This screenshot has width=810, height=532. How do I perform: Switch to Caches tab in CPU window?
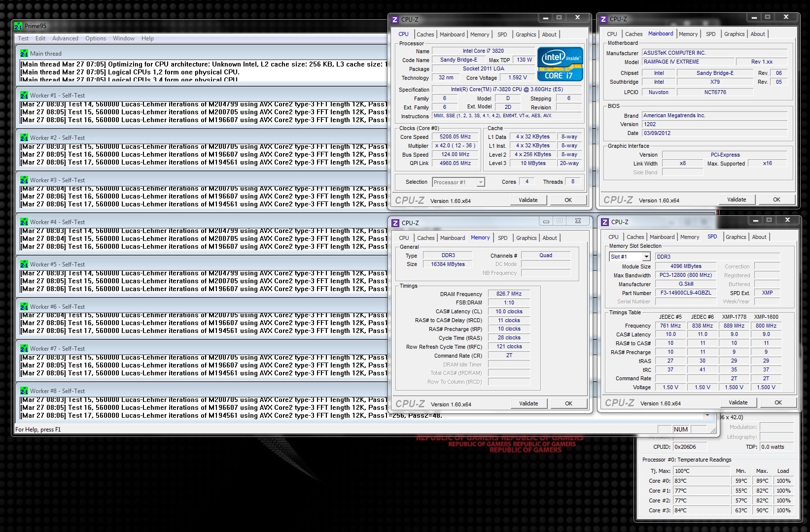coord(425,34)
